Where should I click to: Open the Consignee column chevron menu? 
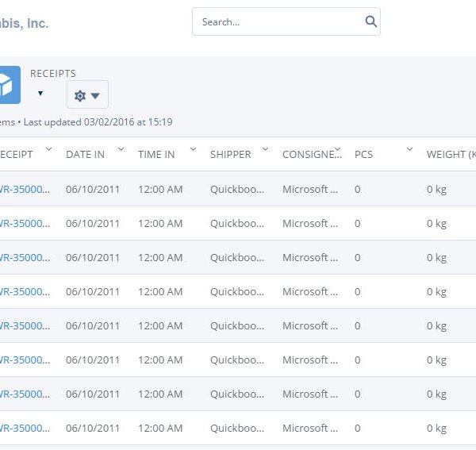pos(338,148)
